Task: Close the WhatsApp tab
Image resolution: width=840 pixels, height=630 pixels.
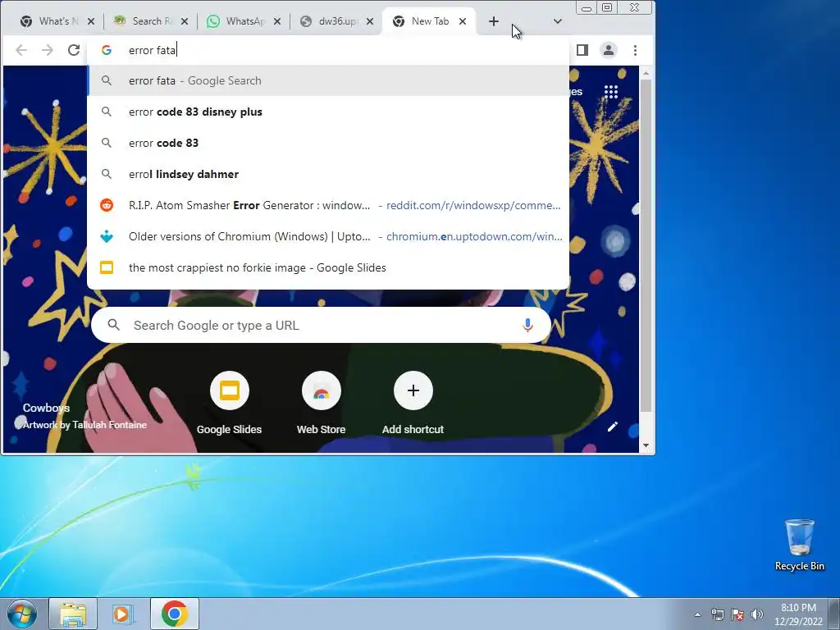Action: point(277,21)
